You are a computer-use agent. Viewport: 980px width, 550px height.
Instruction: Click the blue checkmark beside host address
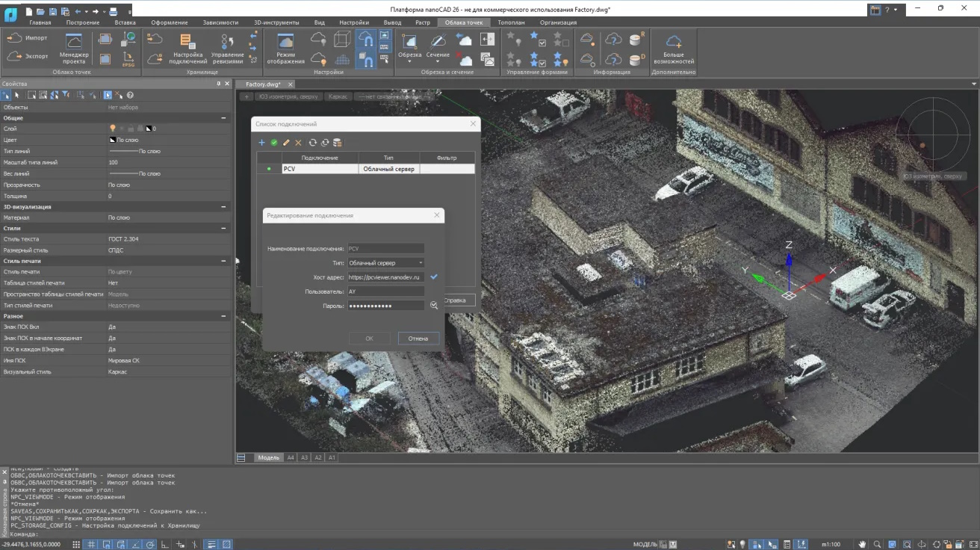point(433,277)
